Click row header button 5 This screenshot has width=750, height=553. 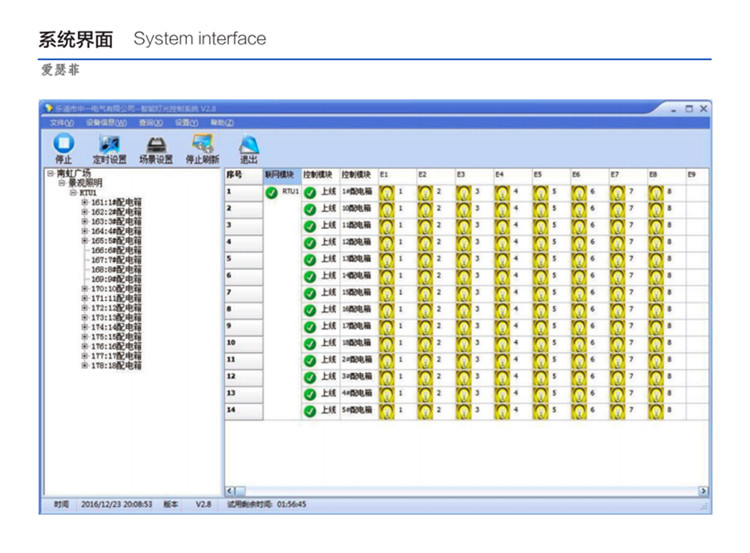(x=244, y=259)
